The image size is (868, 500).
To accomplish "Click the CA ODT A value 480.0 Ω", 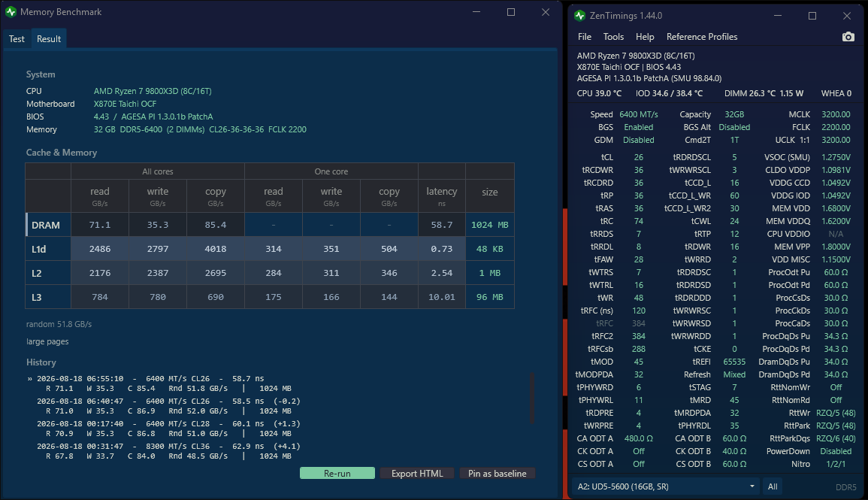I will pos(638,438).
